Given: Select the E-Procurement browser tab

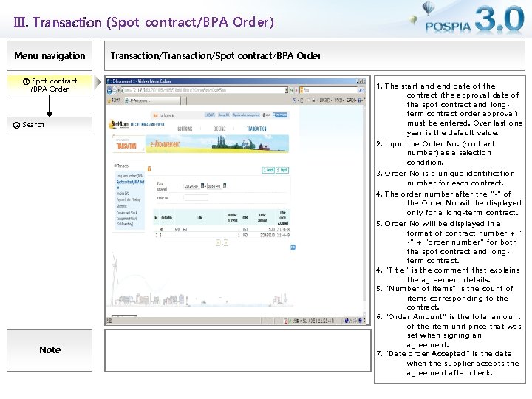Looking at the screenshot, I should (x=152, y=100).
